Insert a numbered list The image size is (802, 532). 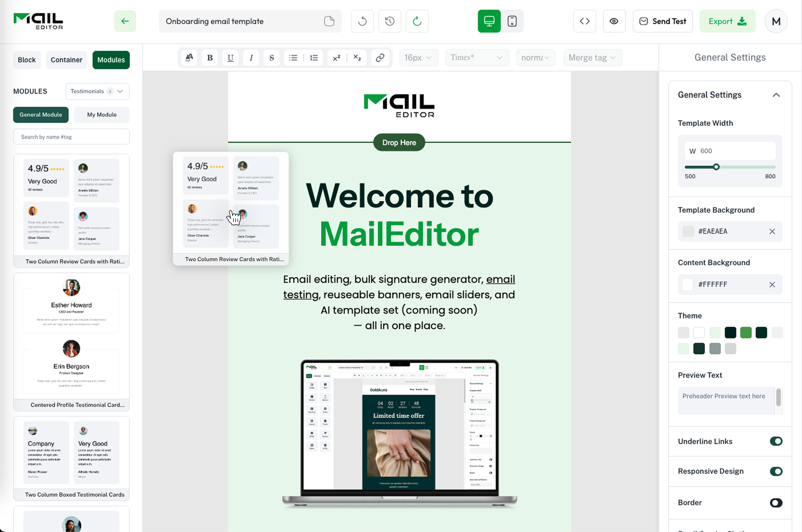coord(314,58)
